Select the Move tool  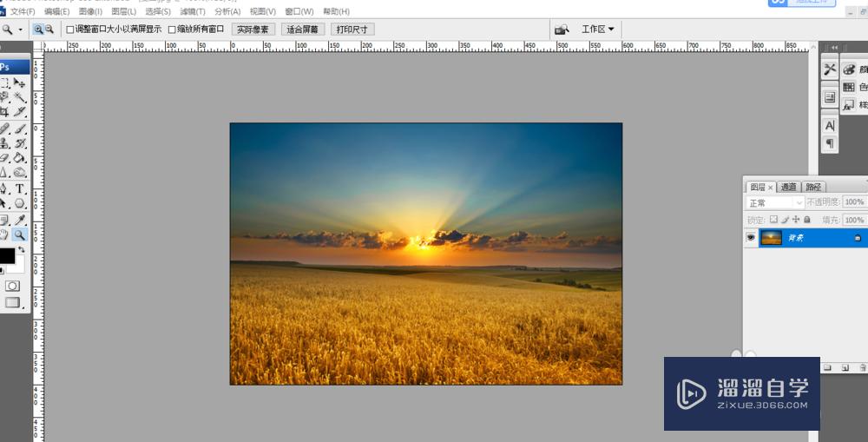[19, 83]
